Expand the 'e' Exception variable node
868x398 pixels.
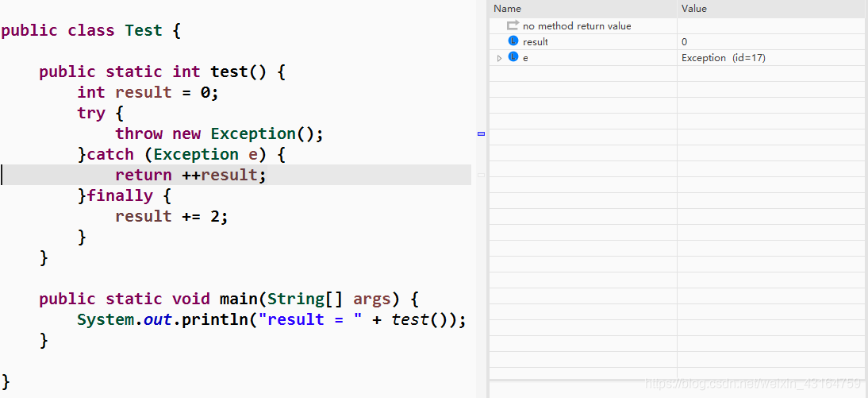coord(499,58)
